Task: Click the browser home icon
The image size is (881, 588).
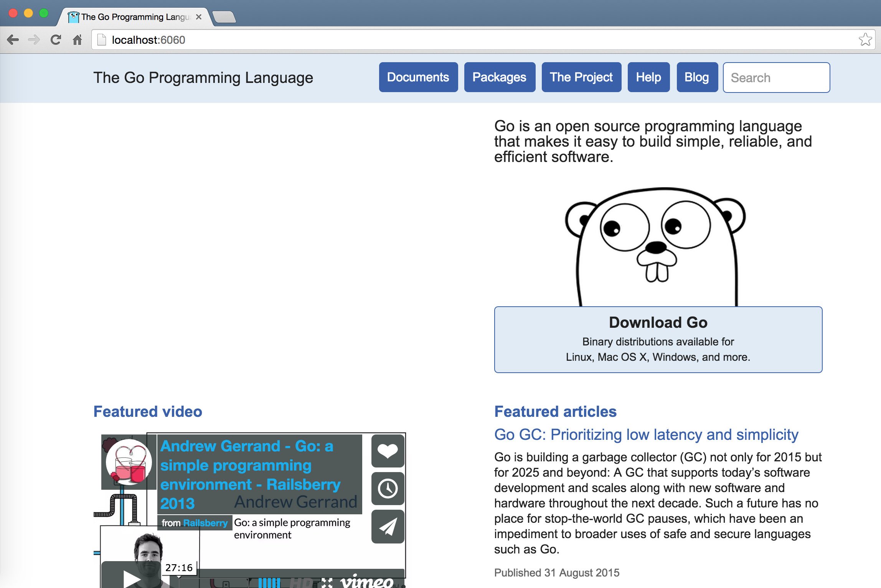Action: (78, 40)
